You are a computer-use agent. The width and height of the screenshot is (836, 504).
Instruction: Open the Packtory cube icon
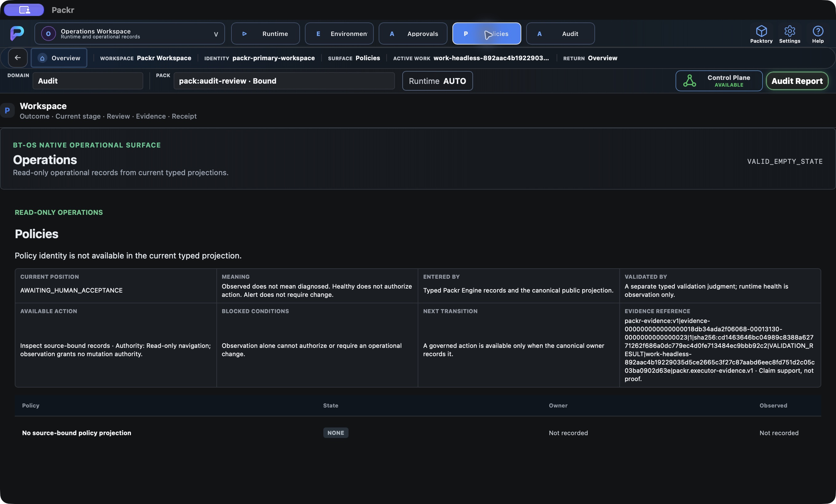(x=761, y=31)
